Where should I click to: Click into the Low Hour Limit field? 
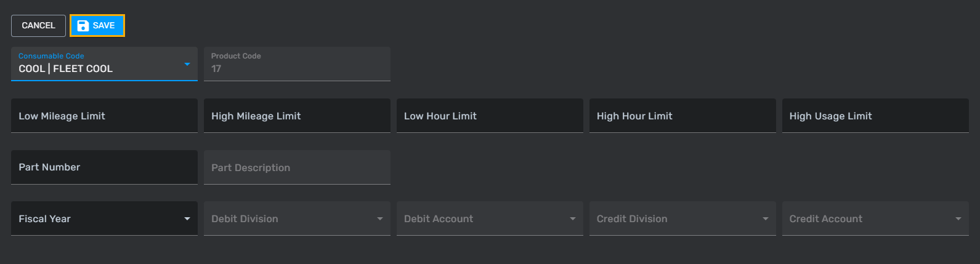point(490,116)
